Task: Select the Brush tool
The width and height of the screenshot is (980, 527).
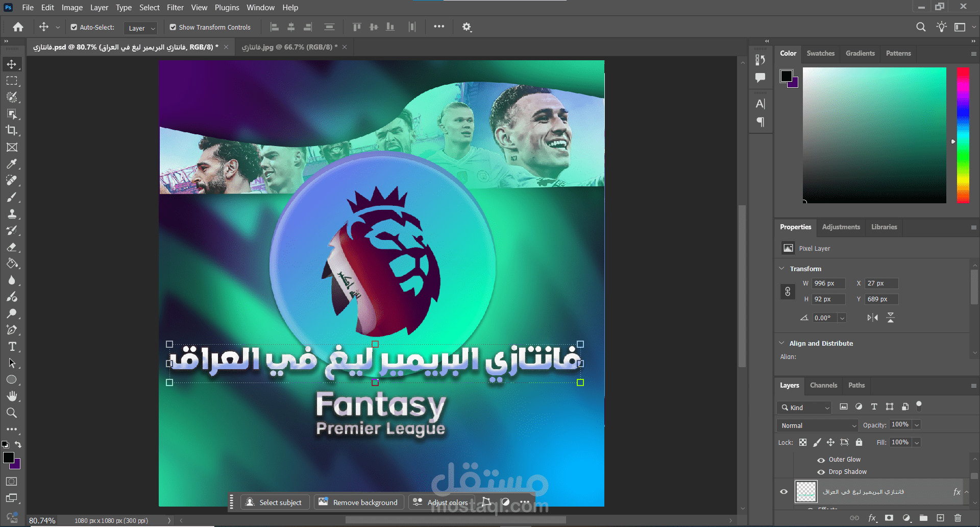Action: tap(12, 197)
